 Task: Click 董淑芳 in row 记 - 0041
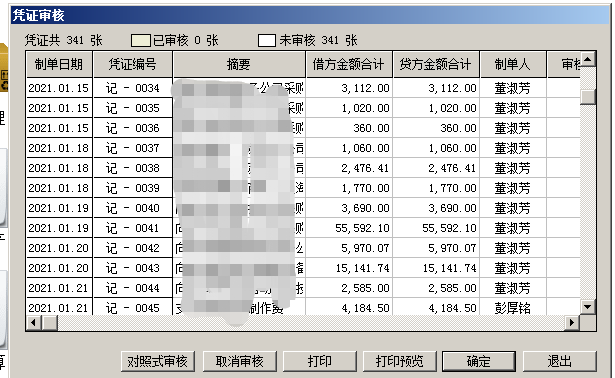(513, 228)
